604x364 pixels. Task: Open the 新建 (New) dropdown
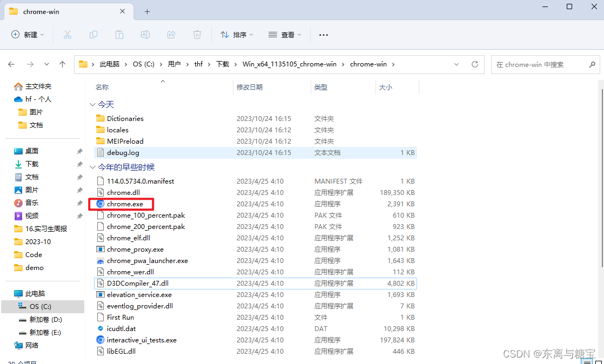click(x=28, y=35)
